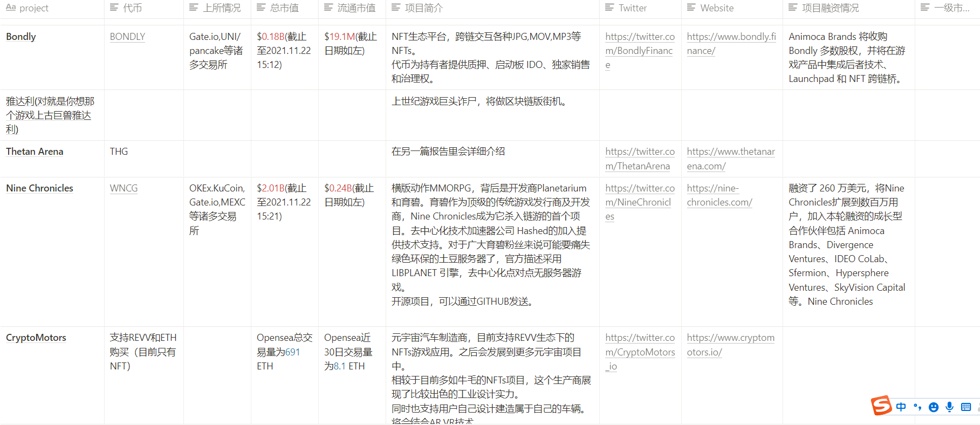The image size is (980, 425).
Task: Follow the WNCG token link
Action: [x=124, y=188]
